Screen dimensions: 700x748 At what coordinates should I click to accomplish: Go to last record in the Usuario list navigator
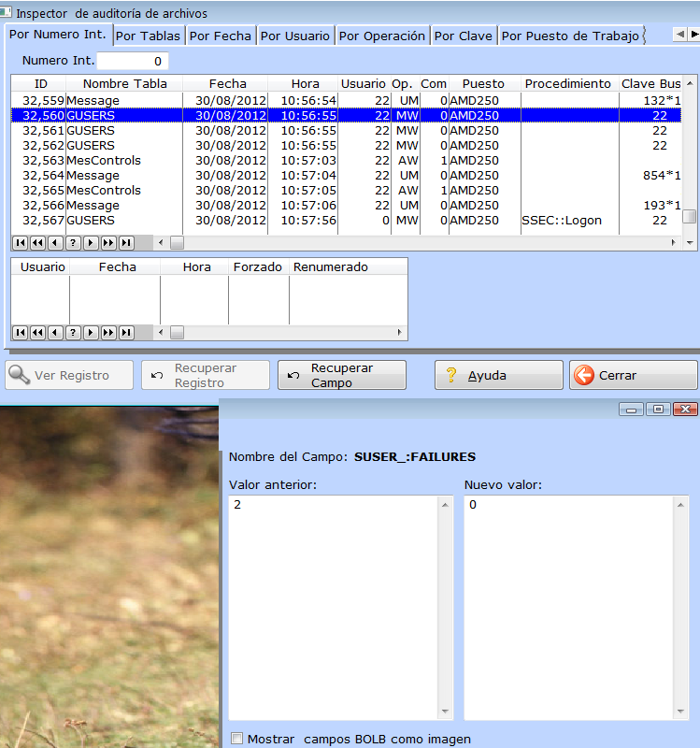[126, 333]
